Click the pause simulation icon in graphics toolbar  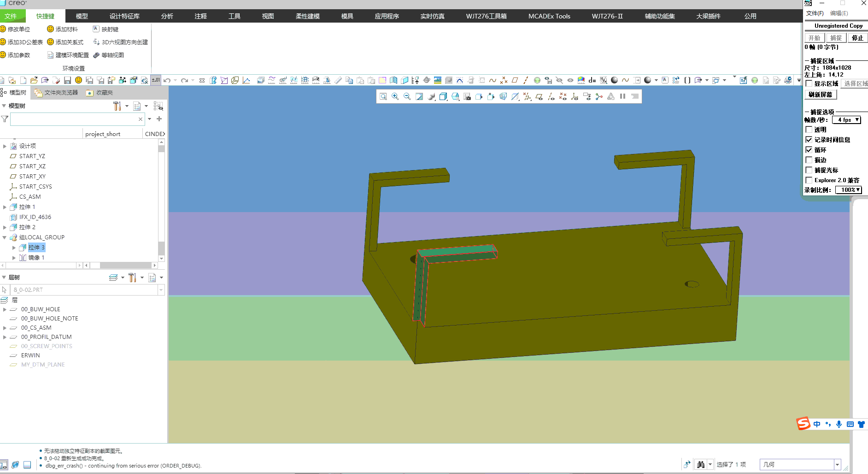point(623,96)
